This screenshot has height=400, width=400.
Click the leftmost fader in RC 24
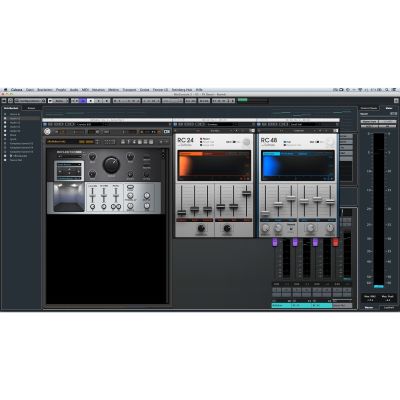182,212
